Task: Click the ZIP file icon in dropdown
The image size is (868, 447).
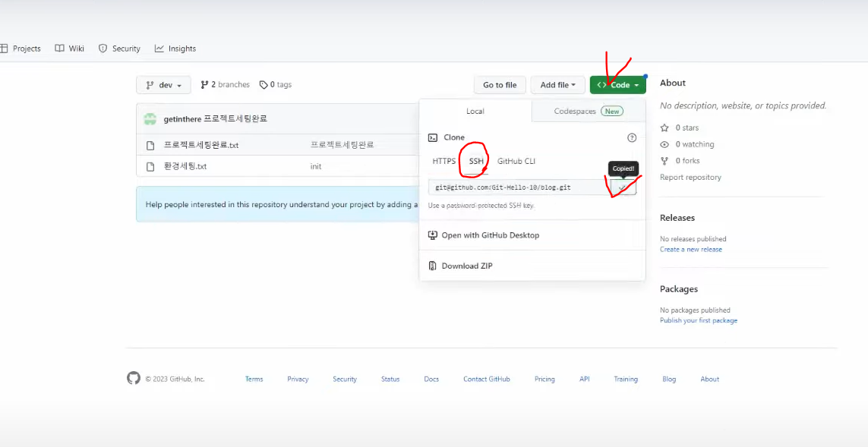Action: [x=433, y=266]
